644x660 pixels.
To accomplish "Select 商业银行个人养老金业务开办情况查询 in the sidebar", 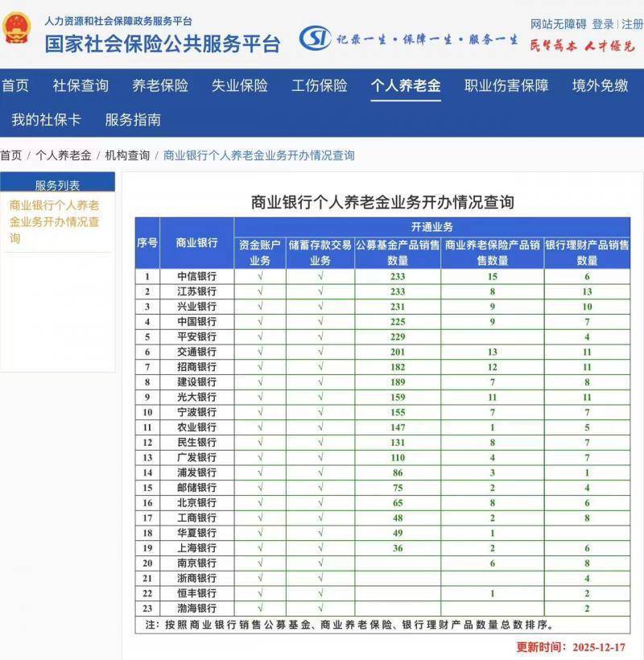I will coord(55,221).
